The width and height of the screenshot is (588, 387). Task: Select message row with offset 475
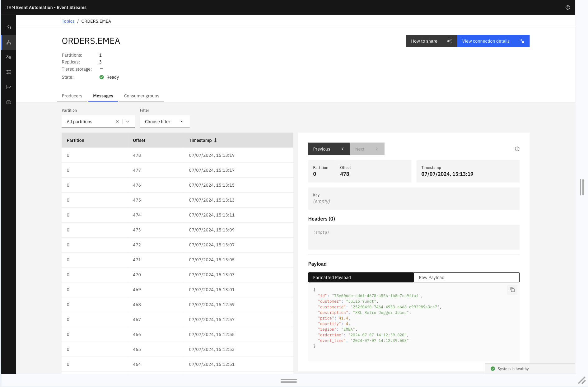(x=177, y=200)
